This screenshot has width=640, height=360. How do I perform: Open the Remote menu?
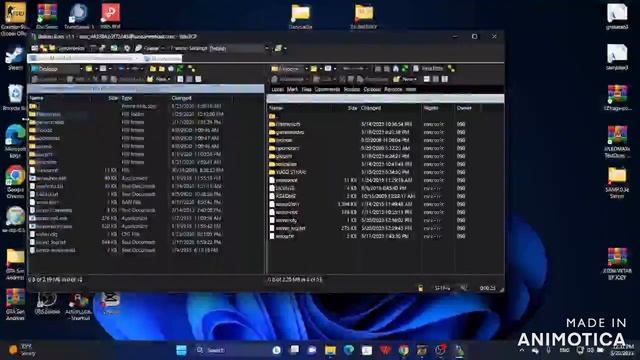point(393,89)
